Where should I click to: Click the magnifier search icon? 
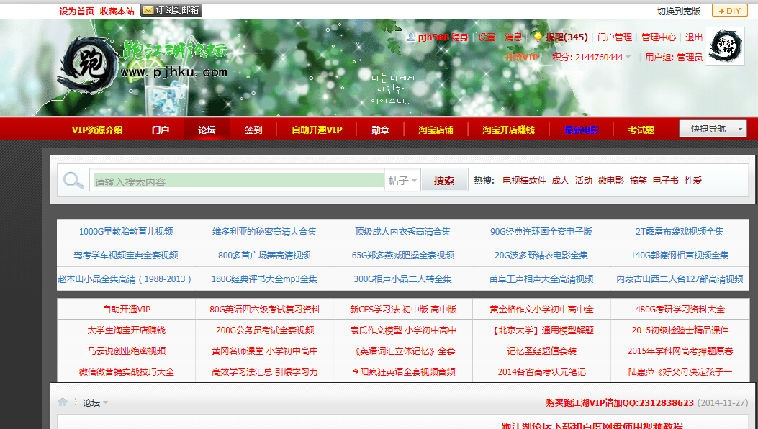(73, 180)
